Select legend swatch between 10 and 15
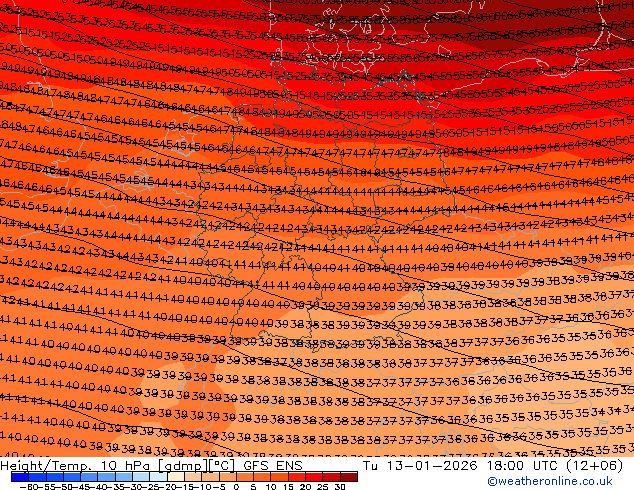 tap(279, 477)
